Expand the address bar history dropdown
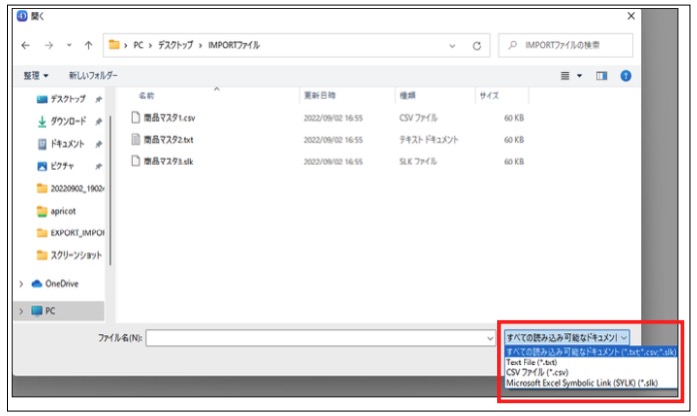The image size is (697, 416). tap(453, 46)
